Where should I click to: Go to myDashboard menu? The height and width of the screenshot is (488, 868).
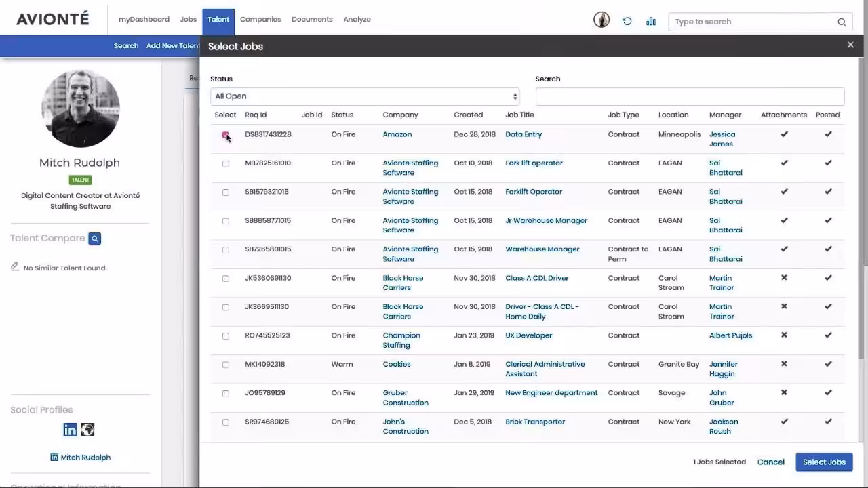click(144, 19)
